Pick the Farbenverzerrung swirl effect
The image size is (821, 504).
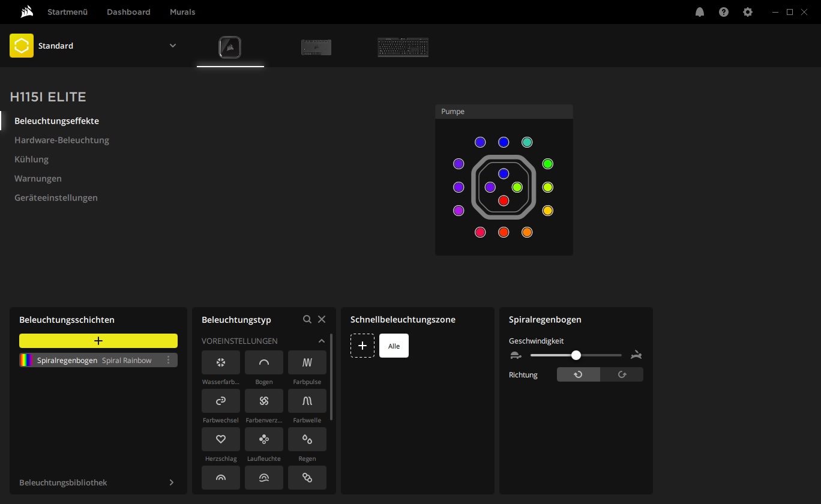click(x=264, y=401)
